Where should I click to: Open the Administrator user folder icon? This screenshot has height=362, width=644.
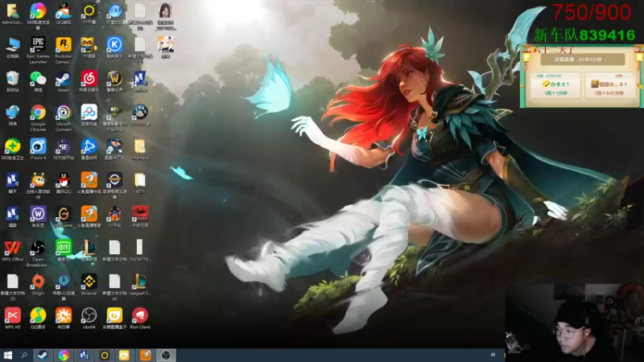coord(12,10)
